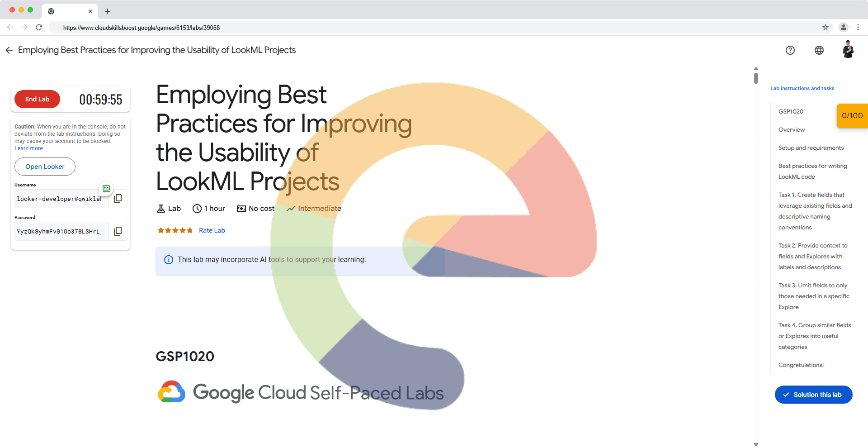
Task: Open the help question mark icon
Action: (x=790, y=50)
